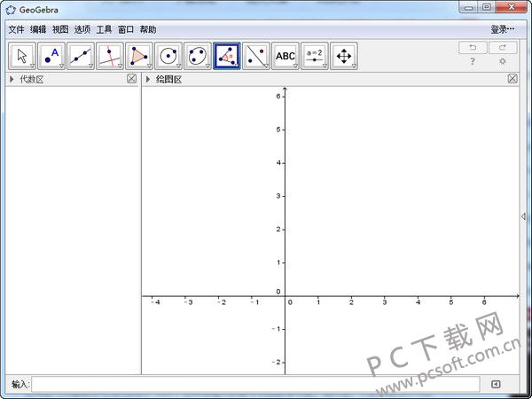Click the Undo arrow button
This screenshot has width=532, height=399.
[x=473, y=48]
